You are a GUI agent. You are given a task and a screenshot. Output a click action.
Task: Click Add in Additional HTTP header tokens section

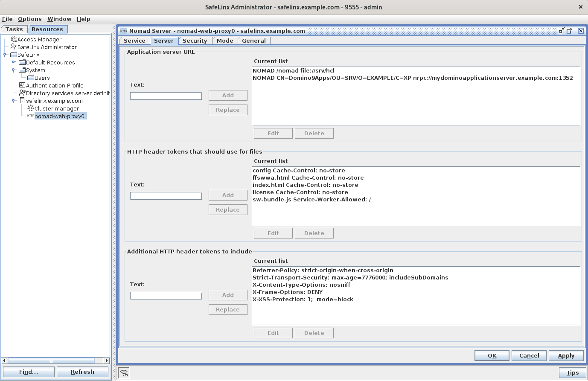click(x=228, y=295)
